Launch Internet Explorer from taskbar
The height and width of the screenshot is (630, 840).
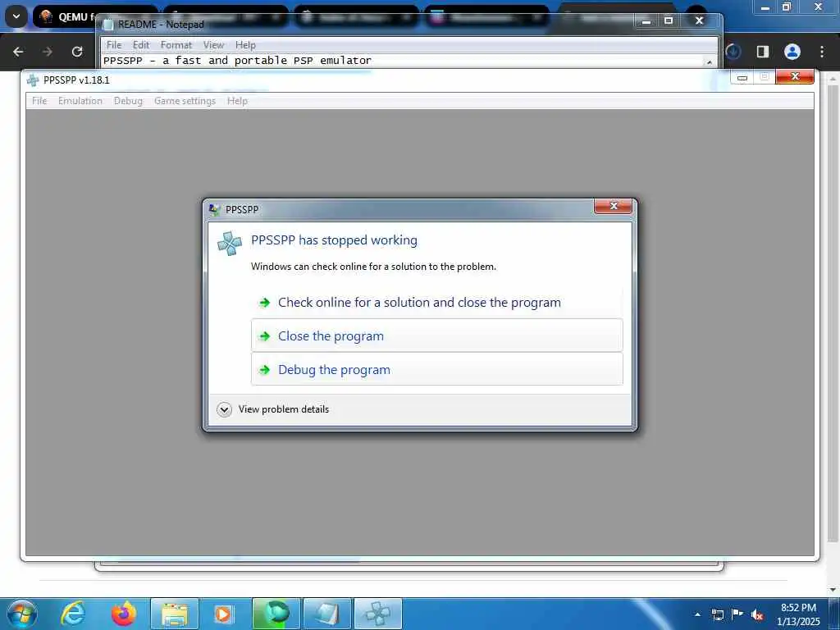73,614
